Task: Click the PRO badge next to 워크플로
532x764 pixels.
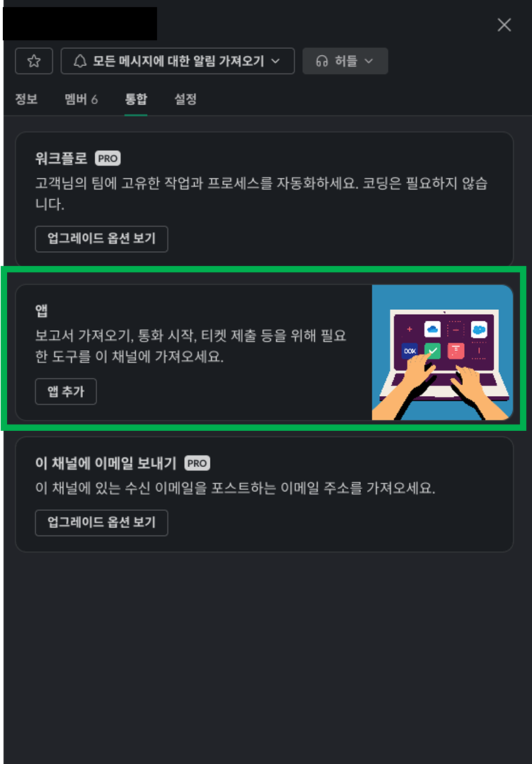Action: click(x=108, y=158)
